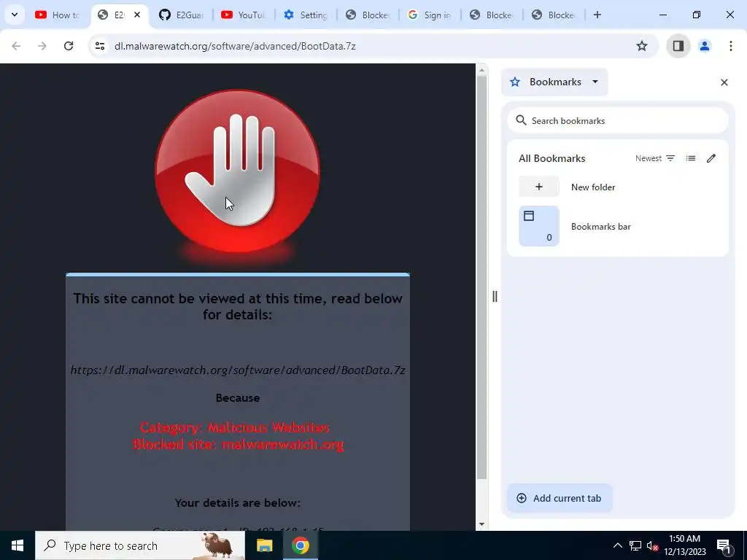Open the notification center icon
This screenshot has height=560, width=747.
(723, 545)
